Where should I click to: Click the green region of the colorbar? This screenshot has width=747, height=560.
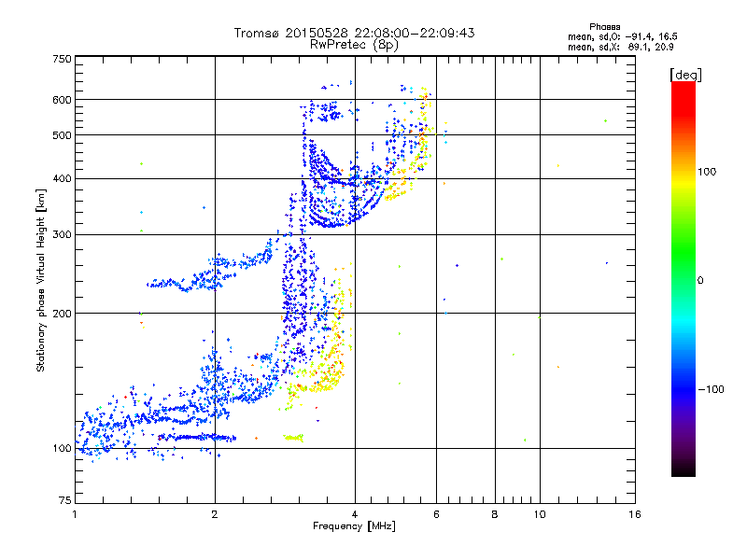point(684,252)
